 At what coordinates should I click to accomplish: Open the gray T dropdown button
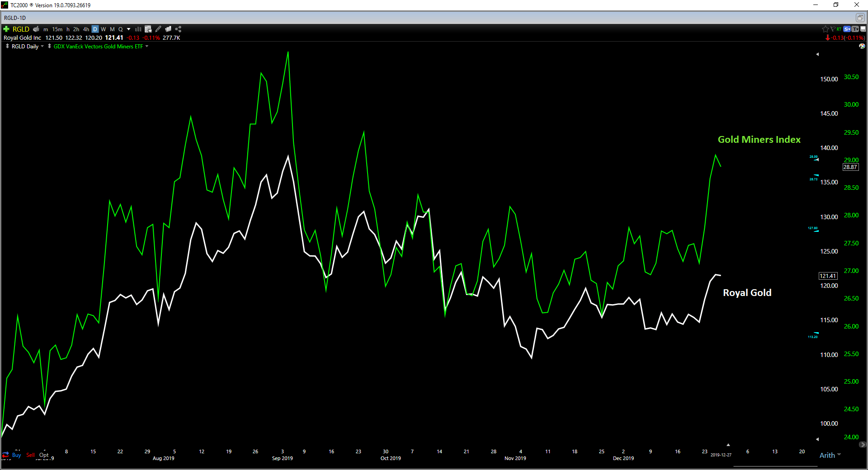[x=855, y=29]
